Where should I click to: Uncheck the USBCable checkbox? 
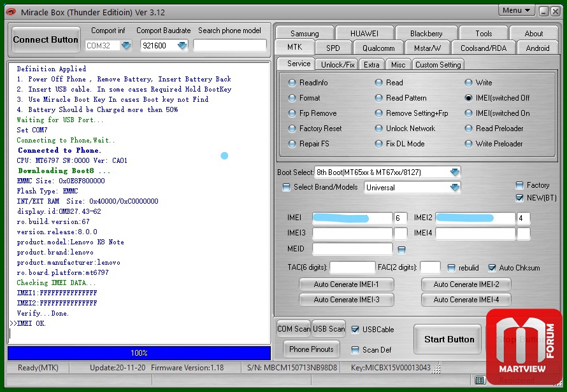[x=355, y=330]
